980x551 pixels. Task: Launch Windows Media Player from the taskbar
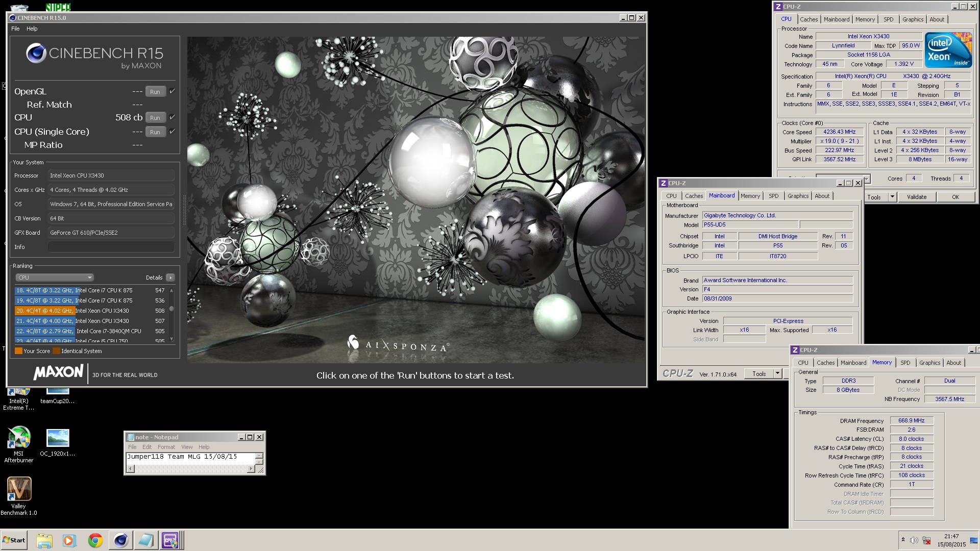(x=69, y=540)
